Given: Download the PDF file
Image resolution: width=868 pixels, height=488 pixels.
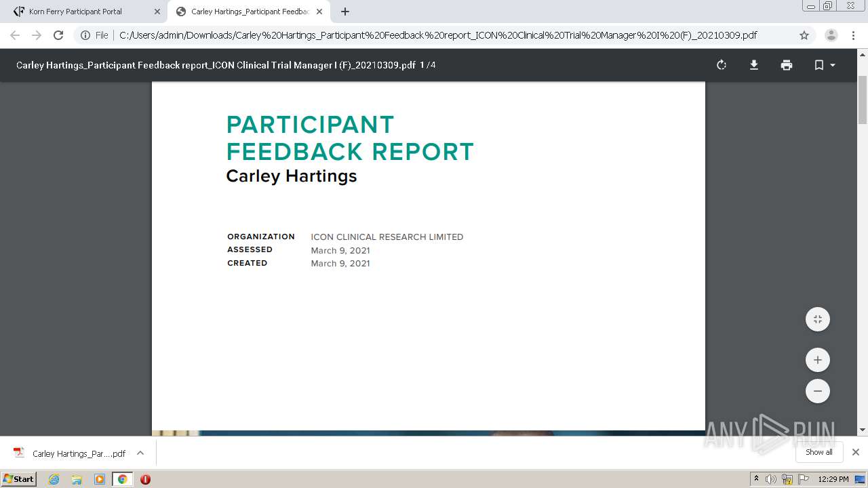Looking at the screenshot, I should (754, 65).
